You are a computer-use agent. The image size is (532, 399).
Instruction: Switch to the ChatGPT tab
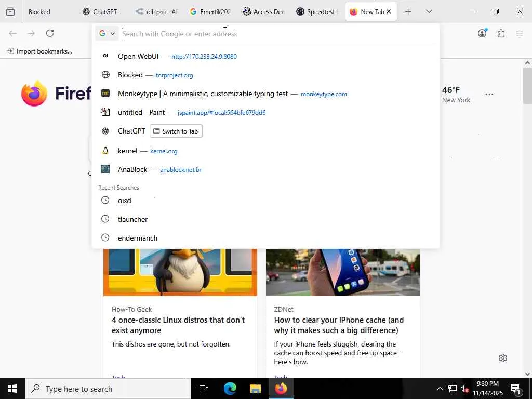pyautogui.click(x=100, y=11)
